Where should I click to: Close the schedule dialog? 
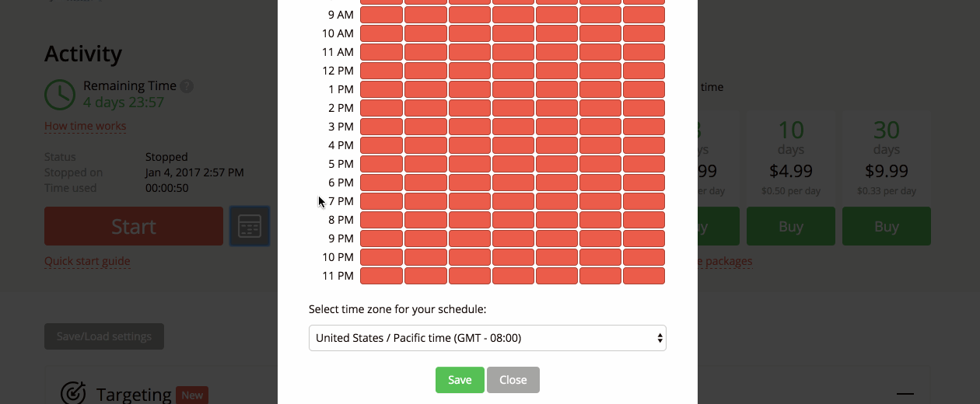513,380
